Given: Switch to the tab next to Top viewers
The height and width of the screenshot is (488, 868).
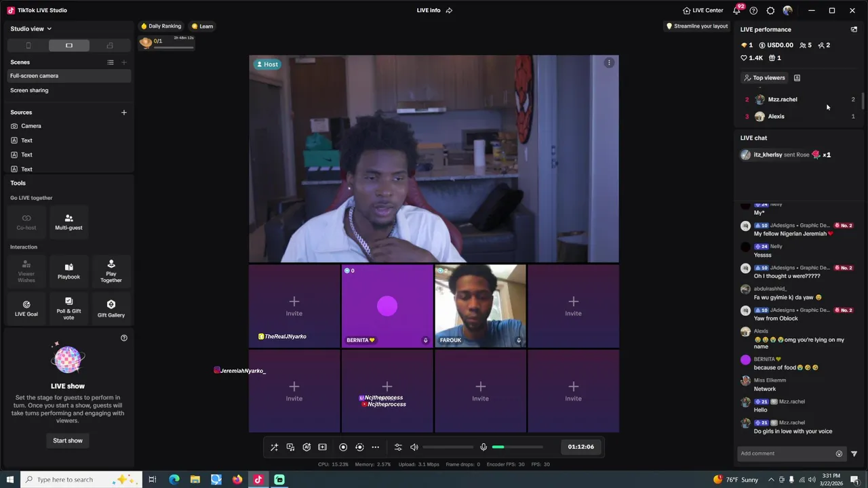Looking at the screenshot, I should pyautogui.click(x=797, y=78).
